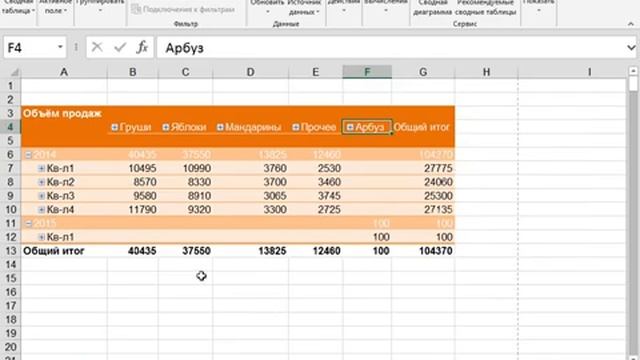Image resolution: width=640 pixels, height=360 pixels.
Task: Select row 13 header
Action: [11, 251]
